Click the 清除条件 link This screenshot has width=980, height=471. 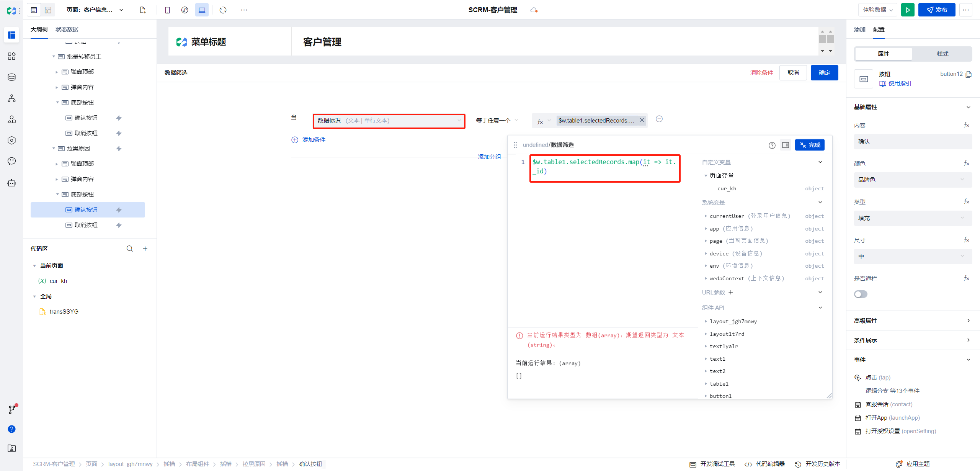(x=761, y=73)
